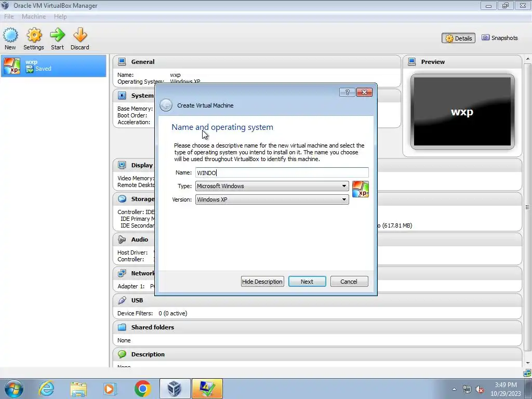Image resolution: width=532 pixels, height=399 pixels.
Task: Show hidden icons arrow in system tray
Action: coord(454,389)
